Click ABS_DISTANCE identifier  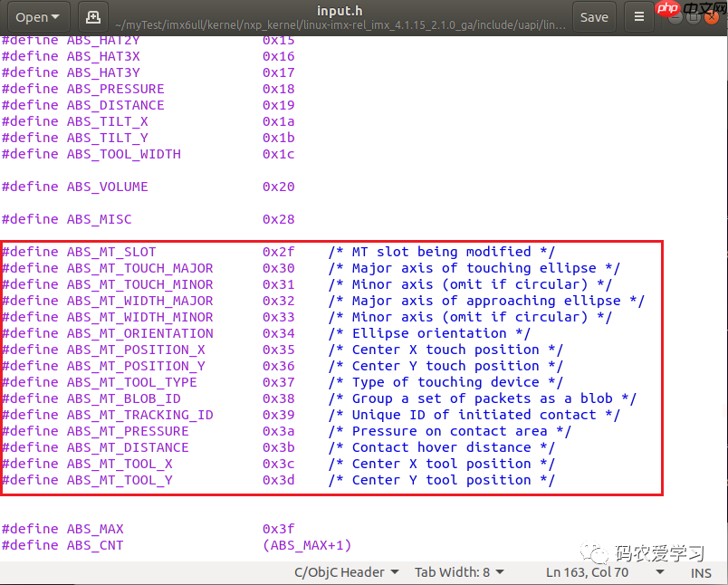(x=115, y=105)
